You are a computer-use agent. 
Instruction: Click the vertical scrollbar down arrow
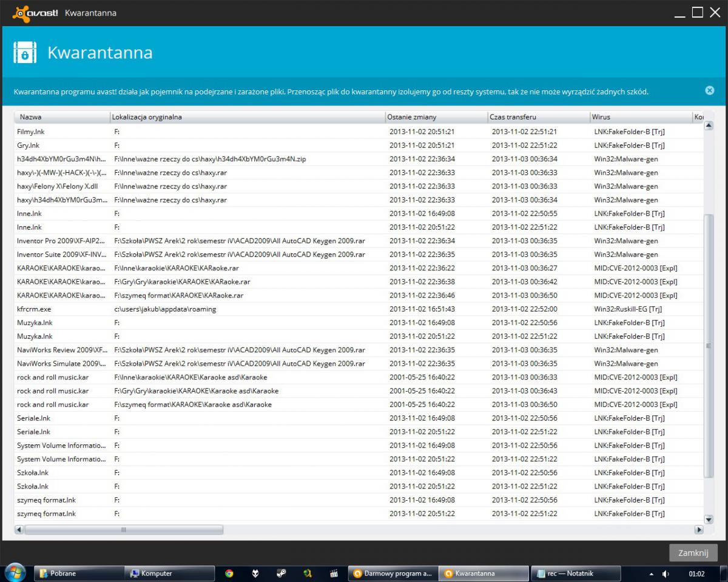tap(709, 519)
